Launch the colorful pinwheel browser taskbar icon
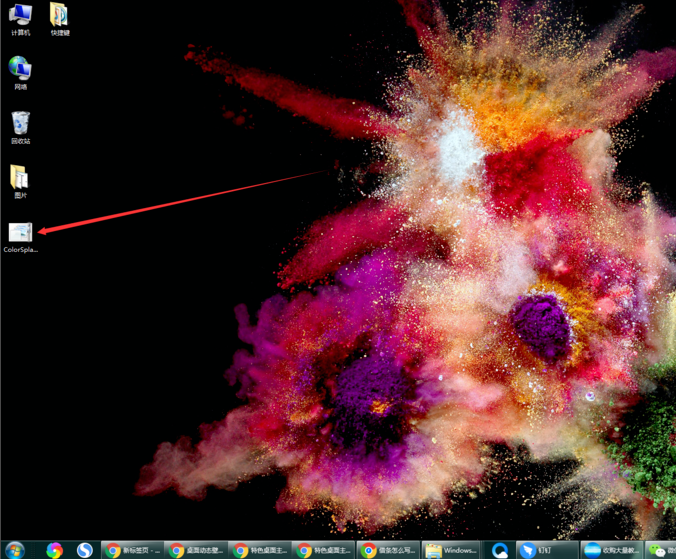Image resolution: width=676 pixels, height=559 pixels. pos(54,550)
